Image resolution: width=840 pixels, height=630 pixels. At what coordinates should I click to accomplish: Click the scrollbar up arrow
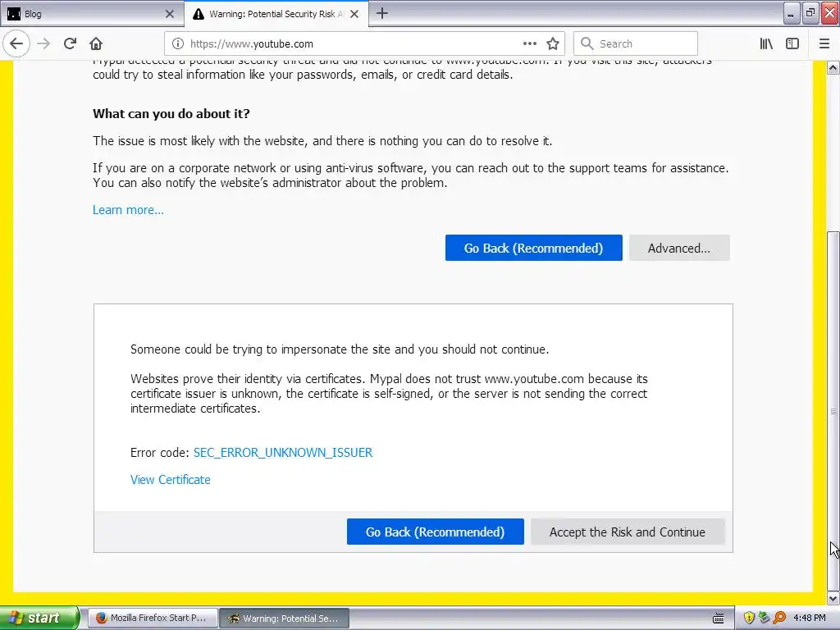coord(833,67)
